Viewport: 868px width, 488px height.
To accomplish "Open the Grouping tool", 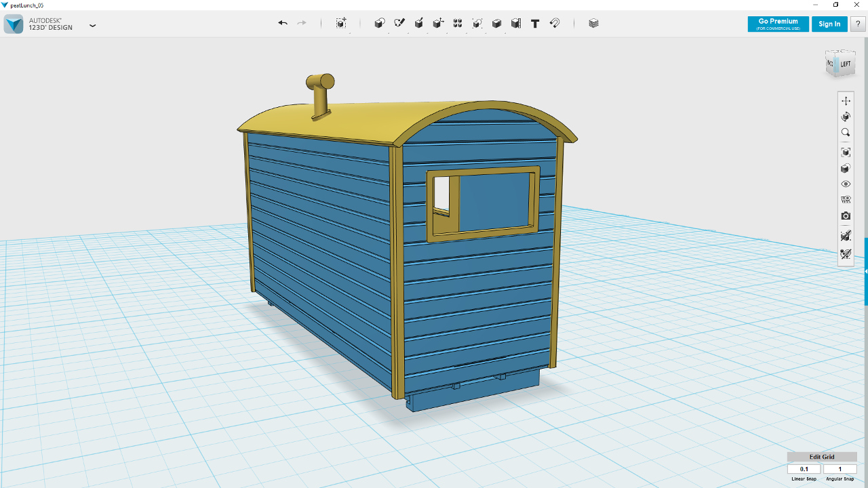I will click(477, 23).
